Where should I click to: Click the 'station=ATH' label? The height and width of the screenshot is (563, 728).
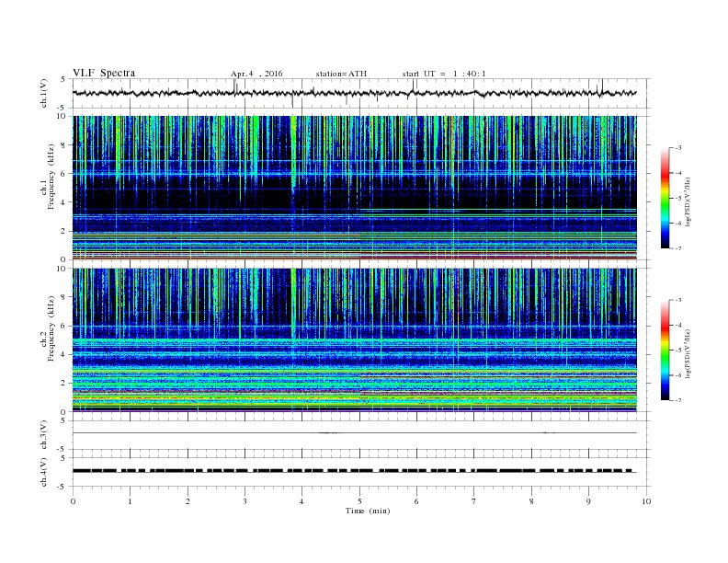point(341,74)
